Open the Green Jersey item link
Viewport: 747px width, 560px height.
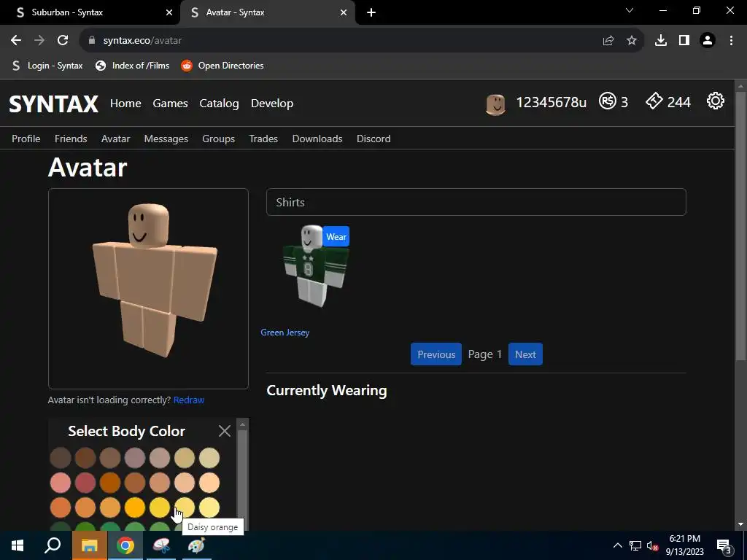[285, 332]
